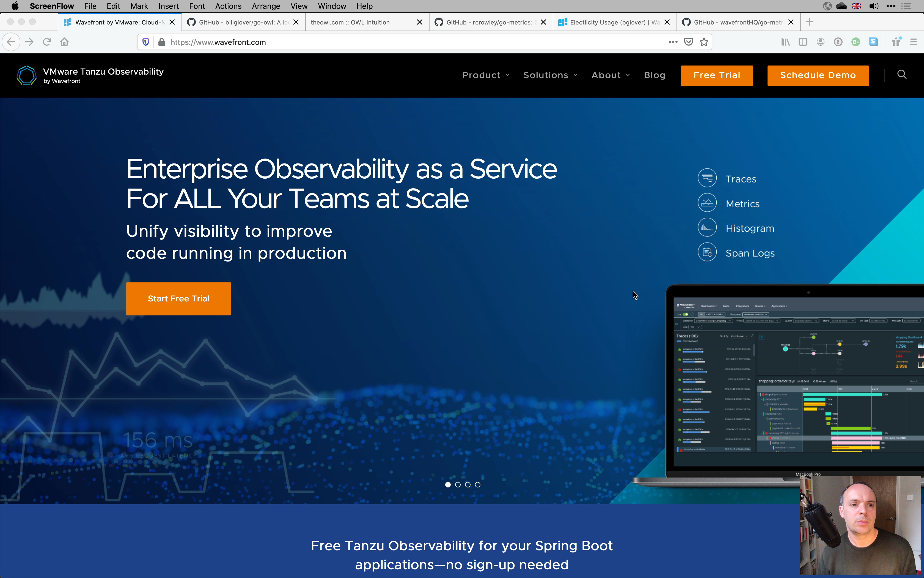Image resolution: width=924 pixels, height=578 pixels.
Task: Click the Free Trial button
Action: point(717,75)
